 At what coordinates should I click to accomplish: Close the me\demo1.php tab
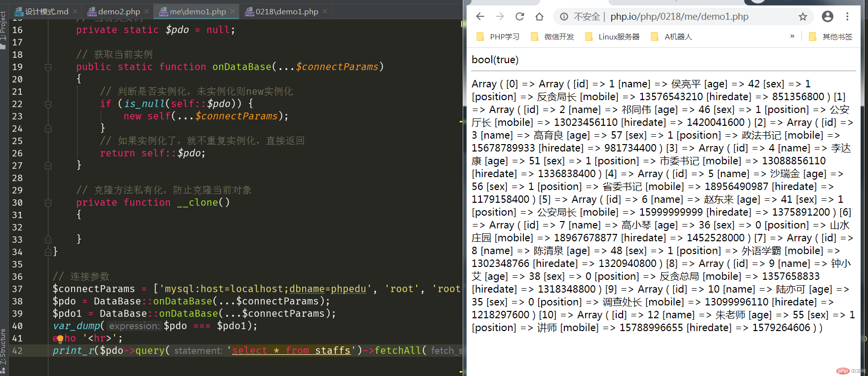point(233,11)
